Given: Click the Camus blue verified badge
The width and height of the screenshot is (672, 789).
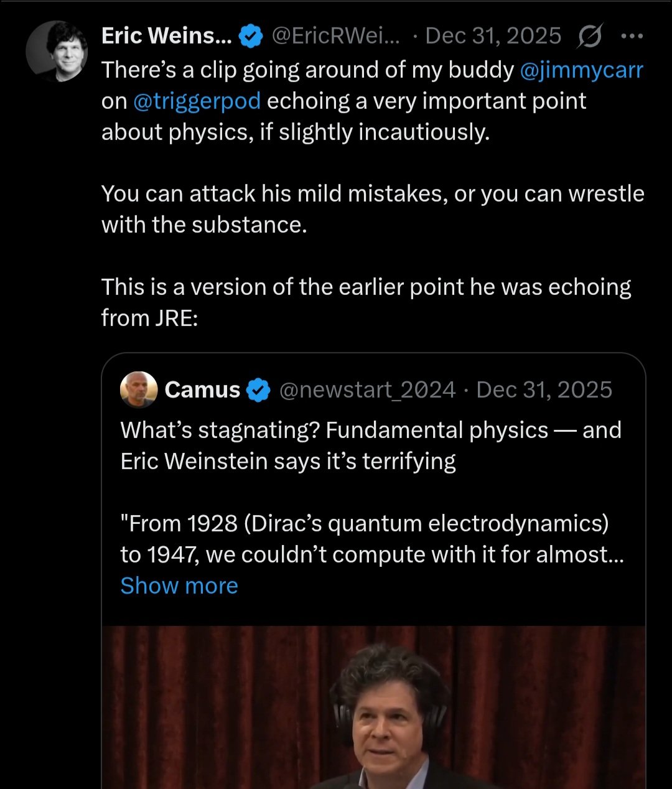Looking at the screenshot, I should point(258,390).
